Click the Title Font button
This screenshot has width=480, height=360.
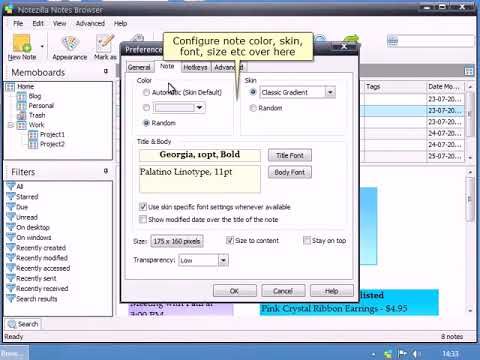point(290,155)
